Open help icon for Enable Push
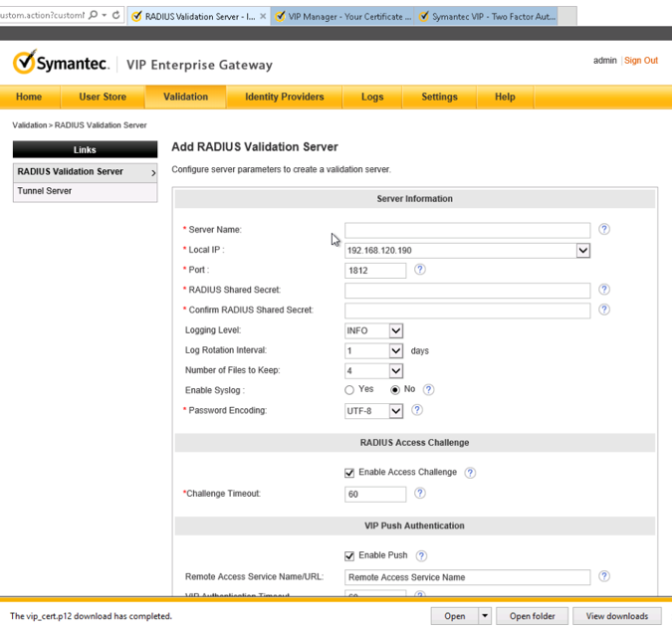 tap(421, 555)
